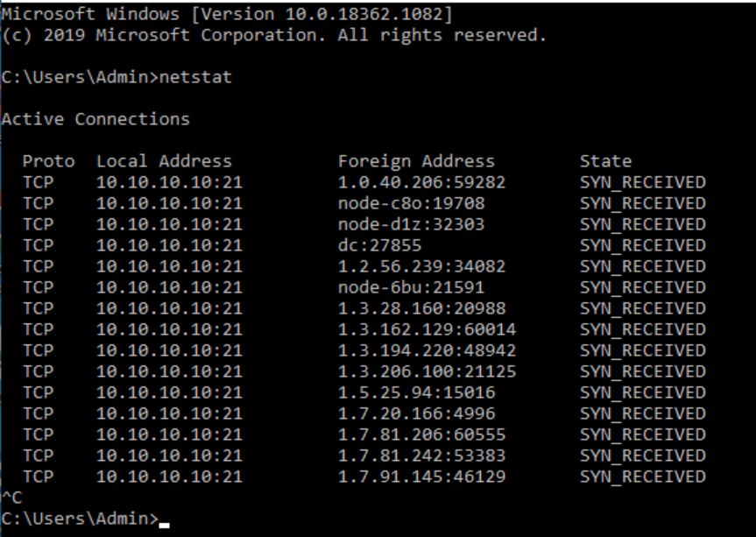Select the node-c8o:19708 foreign address
The image size is (756, 537).
pos(411,203)
